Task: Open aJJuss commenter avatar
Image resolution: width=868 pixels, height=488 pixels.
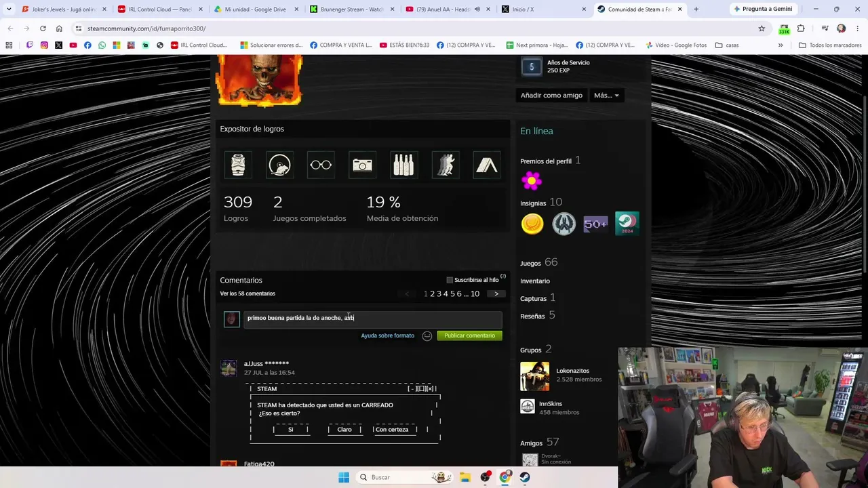Action: 229,367
